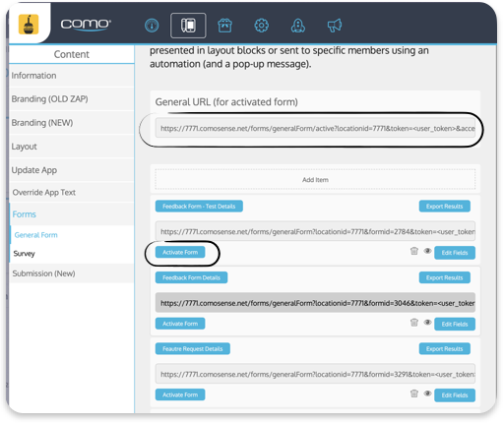Delete Feedback Form - Test with trash icon
The height and width of the screenshot is (423, 504).
pos(414,251)
